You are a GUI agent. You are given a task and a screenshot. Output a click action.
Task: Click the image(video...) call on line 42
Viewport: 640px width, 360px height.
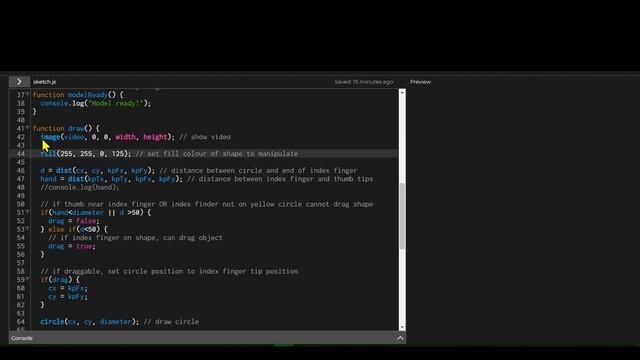tap(107, 137)
